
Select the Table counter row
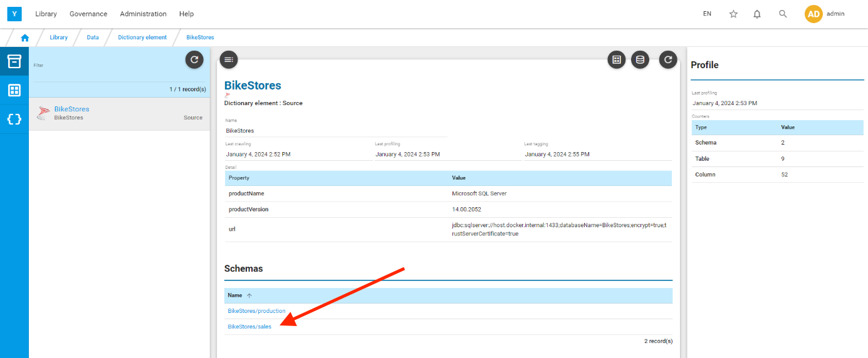point(778,159)
